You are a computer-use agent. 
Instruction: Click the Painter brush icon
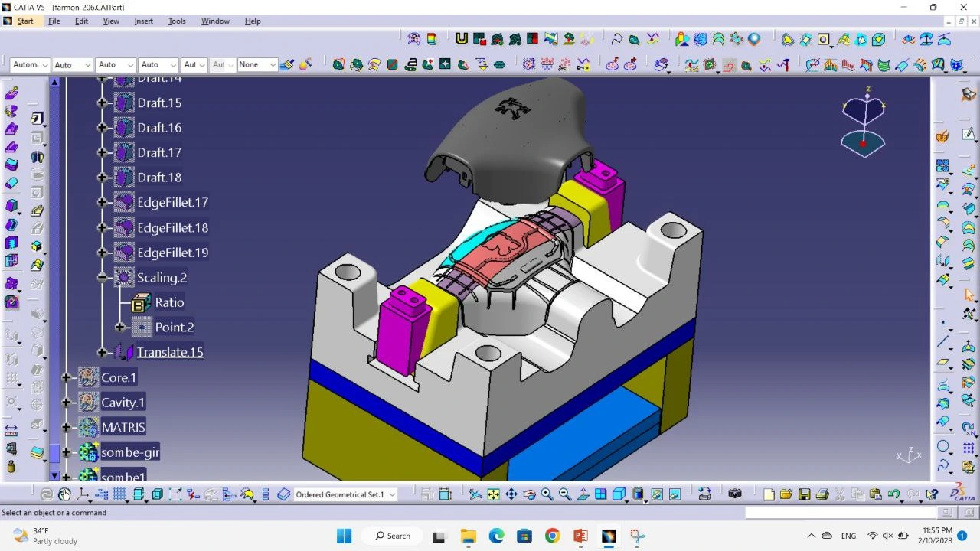pos(287,65)
